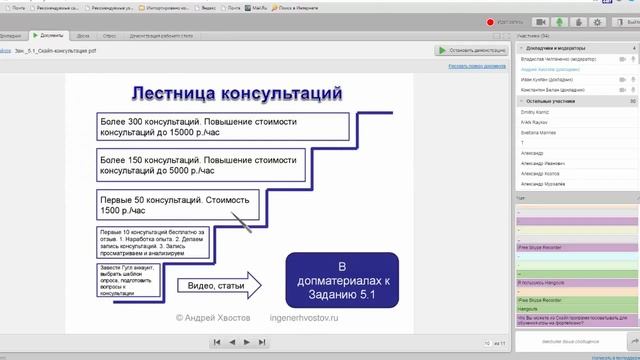640x360 pixels.
Task: Collapse the chat panel header arrow
Action: [x=637, y=198]
